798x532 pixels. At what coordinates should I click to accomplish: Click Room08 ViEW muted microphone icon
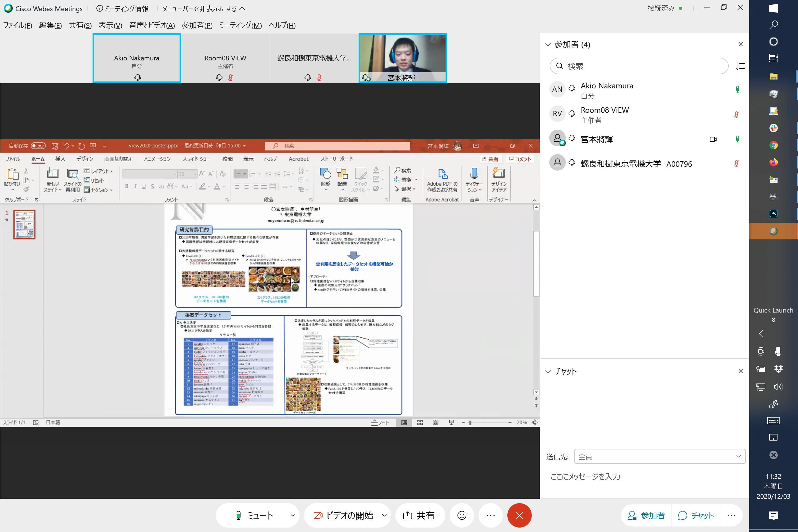736,114
